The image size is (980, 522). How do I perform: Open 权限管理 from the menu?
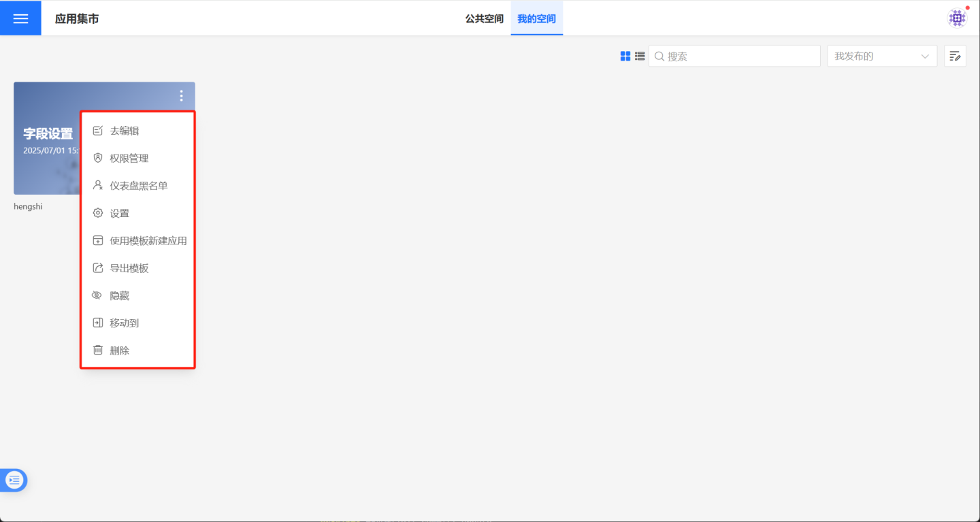coord(129,159)
